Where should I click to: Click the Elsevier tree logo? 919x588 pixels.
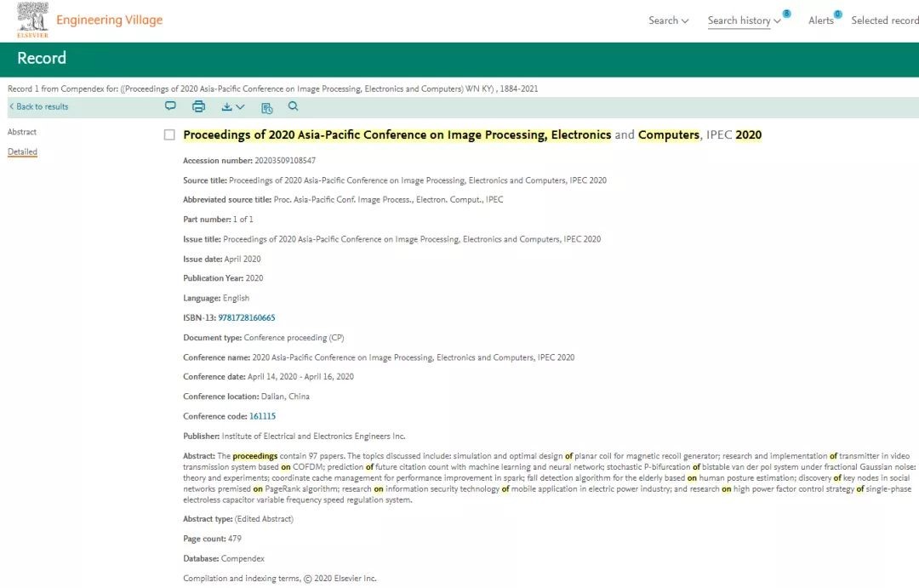pos(33,20)
